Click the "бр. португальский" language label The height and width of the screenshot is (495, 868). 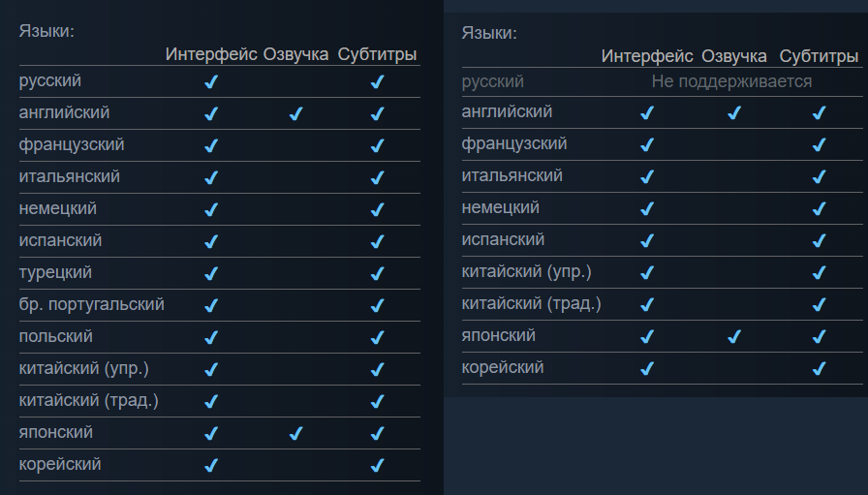pos(91,304)
